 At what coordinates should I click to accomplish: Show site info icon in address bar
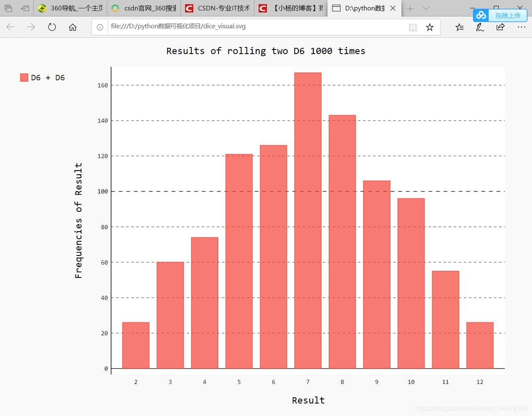[100, 27]
